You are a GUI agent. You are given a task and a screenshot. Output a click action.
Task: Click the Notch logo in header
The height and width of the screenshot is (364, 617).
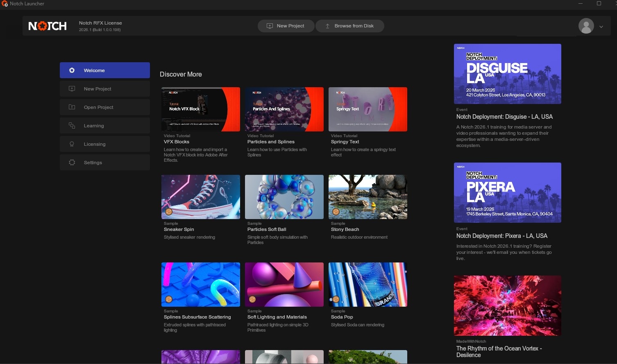click(x=48, y=26)
